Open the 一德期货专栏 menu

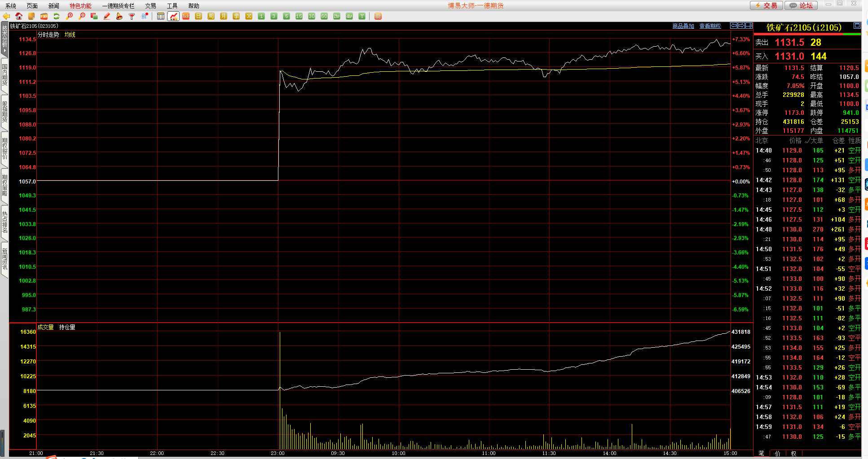coord(118,6)
